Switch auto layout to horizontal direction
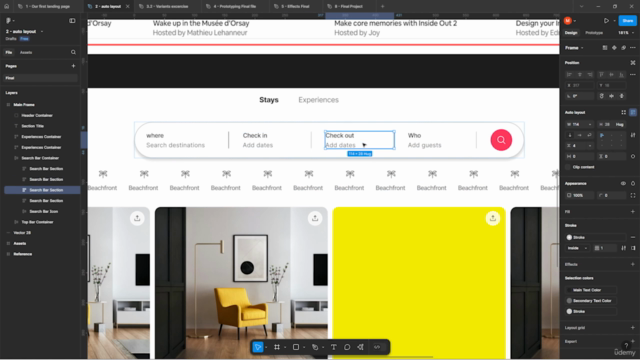This screenshot has height=360, width=640. [580, 135]
